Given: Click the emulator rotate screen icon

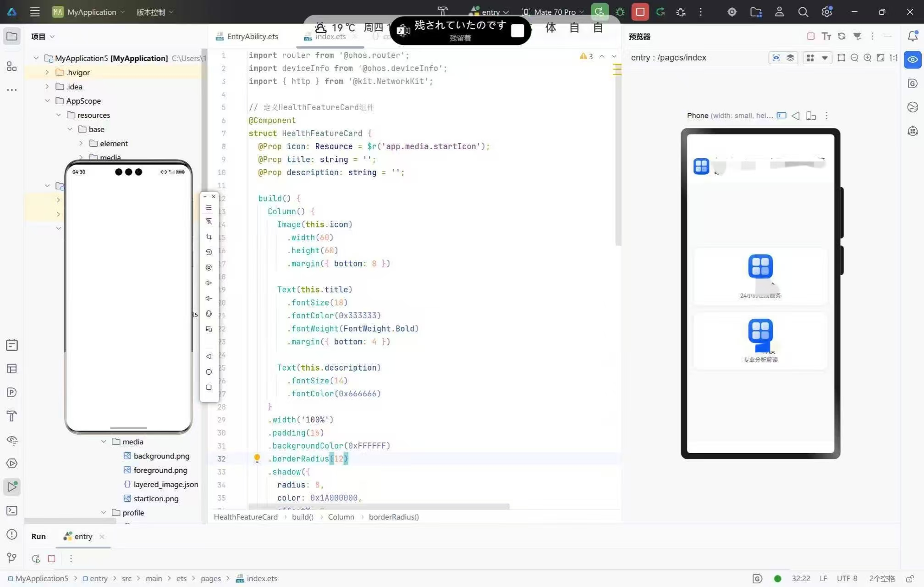Looking at the screenshot, I should click(x=209, y=252).
